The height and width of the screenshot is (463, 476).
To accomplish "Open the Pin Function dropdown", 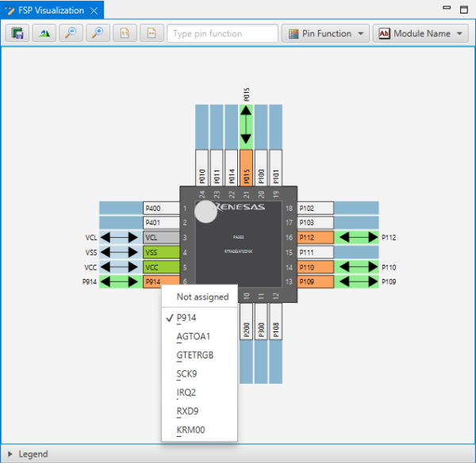I will pyautogui.click(x=325, y=33).
